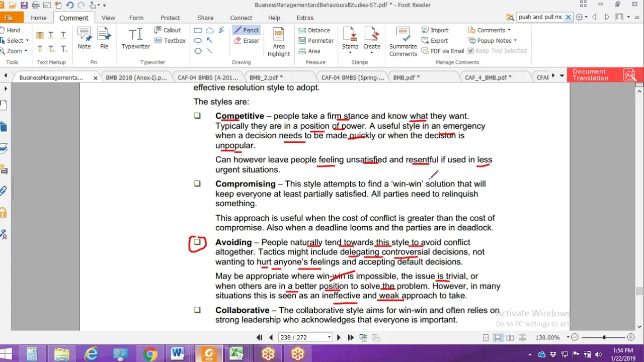Viewport: 644px width, 362px height.
Task: Pick the Rectangle drawing tool
Action: click(198, 30)
